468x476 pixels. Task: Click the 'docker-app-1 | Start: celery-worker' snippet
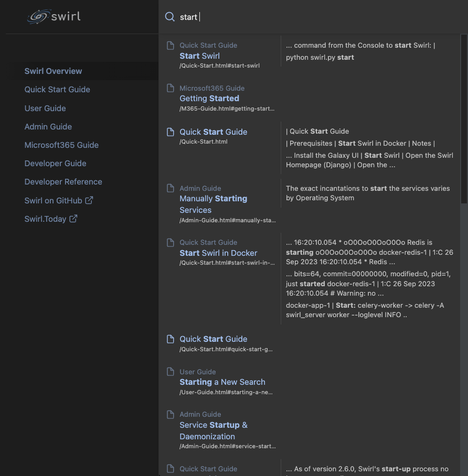click(365, 310)
